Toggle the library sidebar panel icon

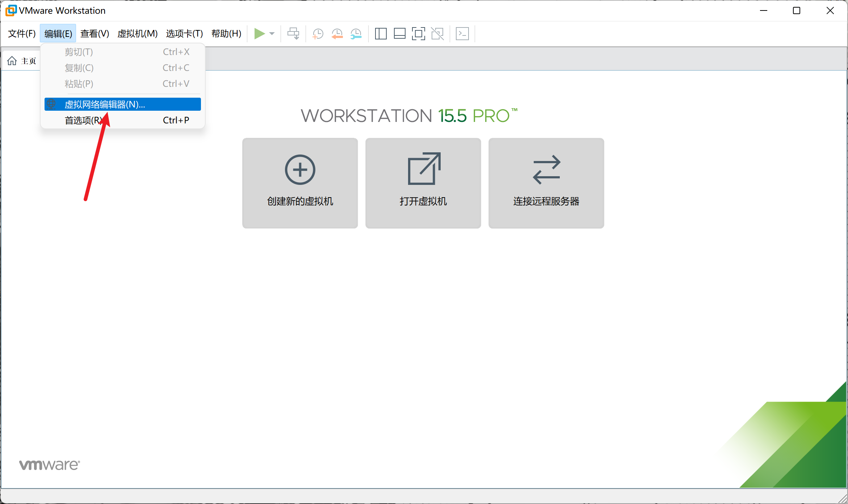pyautogui.click(x=381, y=34)
